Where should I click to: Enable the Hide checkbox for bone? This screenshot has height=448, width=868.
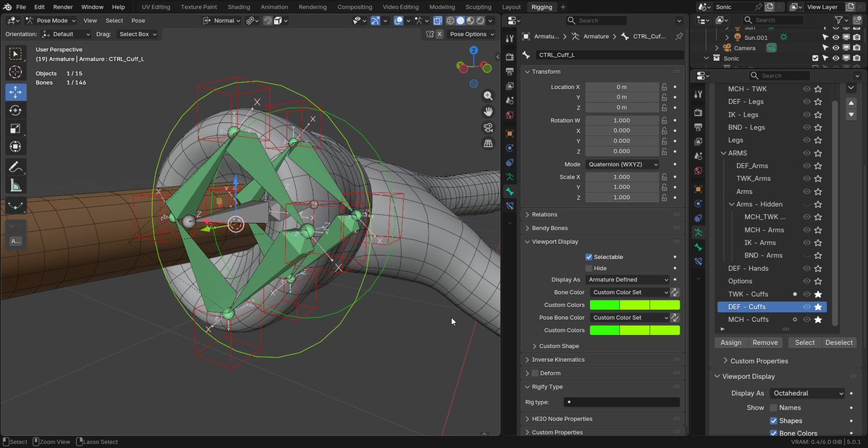589,269
